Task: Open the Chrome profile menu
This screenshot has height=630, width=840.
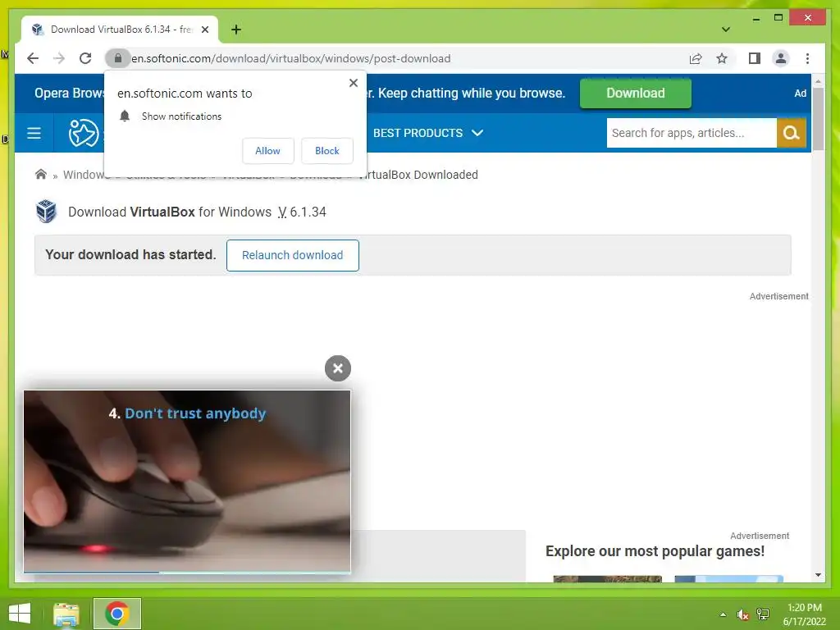Action: pyautogui.click(x=781, y=58)
